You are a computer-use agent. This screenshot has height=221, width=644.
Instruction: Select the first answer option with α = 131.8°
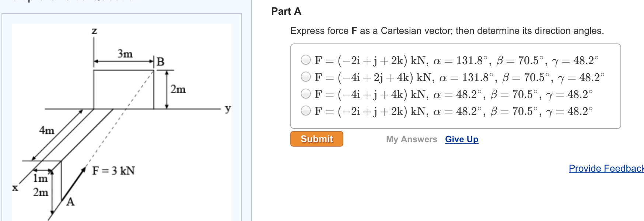point(306,60)
